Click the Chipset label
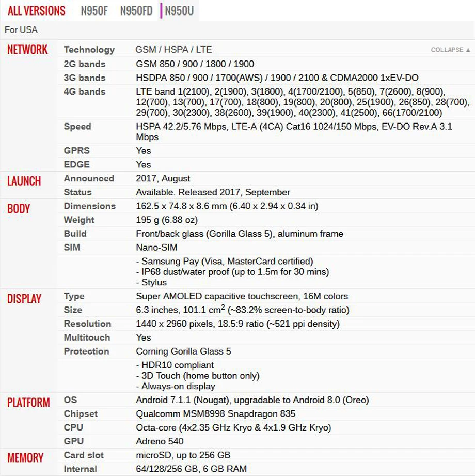Image resolution: width=475 pixels, height=476 pixels. pyautogui.click(x=81, y=414)
